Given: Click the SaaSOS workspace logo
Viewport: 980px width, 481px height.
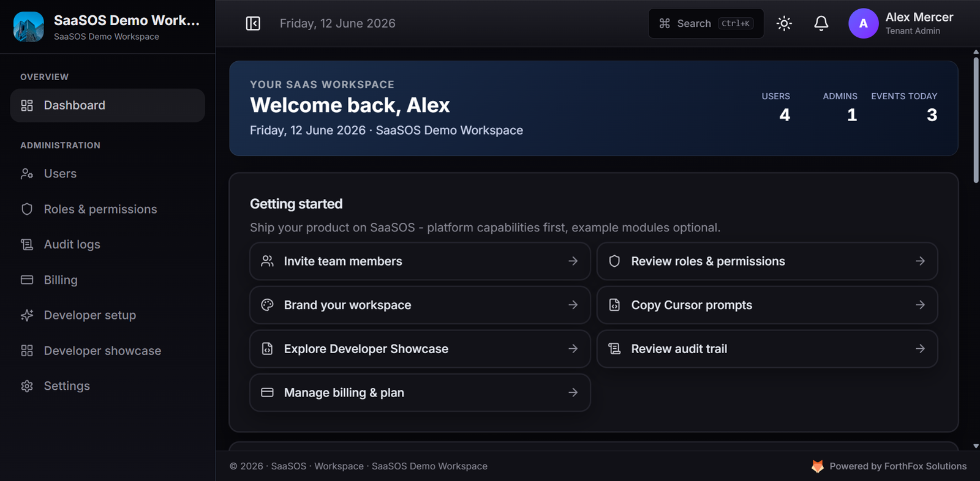Looking at the screenshot, I should click(29, 27).
